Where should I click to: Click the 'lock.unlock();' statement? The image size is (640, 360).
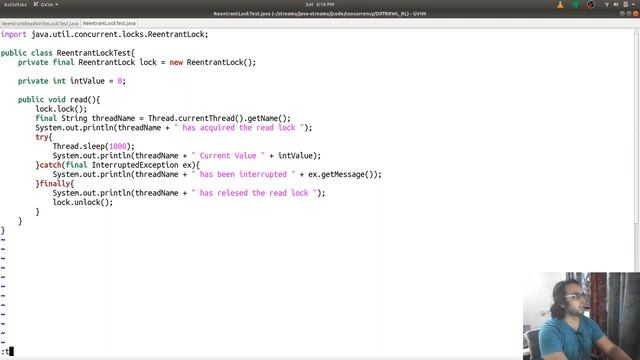[83, 202]
